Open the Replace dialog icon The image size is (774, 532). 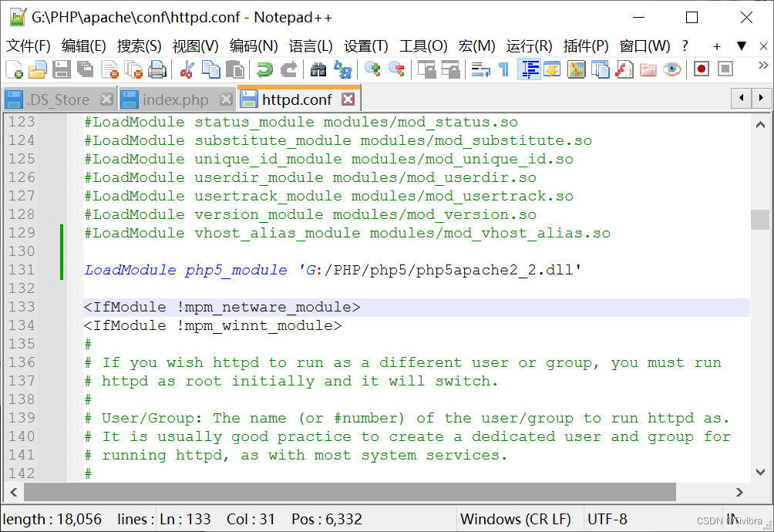[x=342, y=69]
